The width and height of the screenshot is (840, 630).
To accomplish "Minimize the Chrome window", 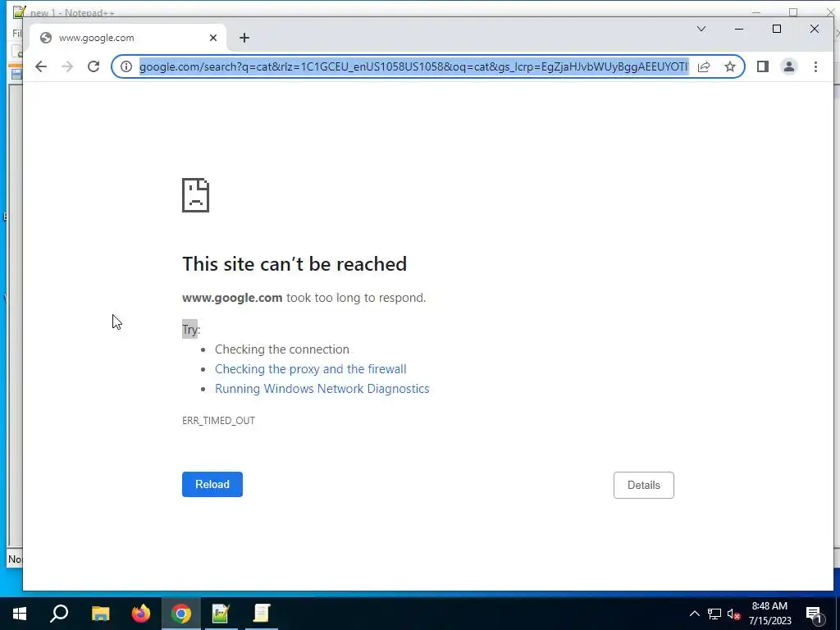I will coord(739,29).
